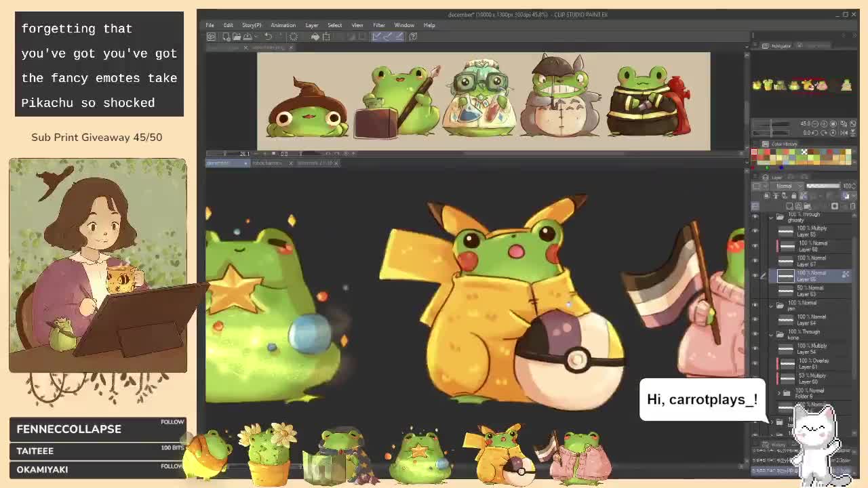The height and width of the screenshot is (488, 868).
Task: Click the Navigator reset rotation icon
Action: coord(833,133)
